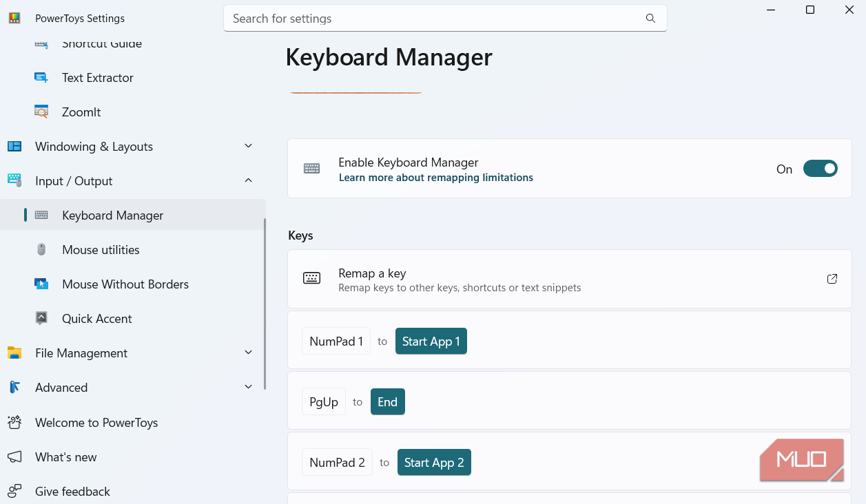Open Remap a key via external-link icon
This screenshot has height=504, width=866.
pos(832,279)
